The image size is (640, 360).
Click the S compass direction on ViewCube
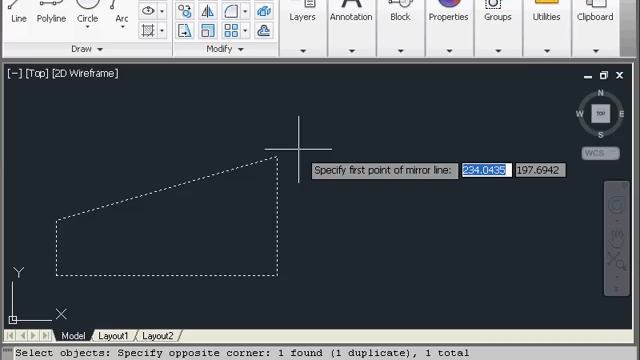pyautogui.click(x=600, y=135)
